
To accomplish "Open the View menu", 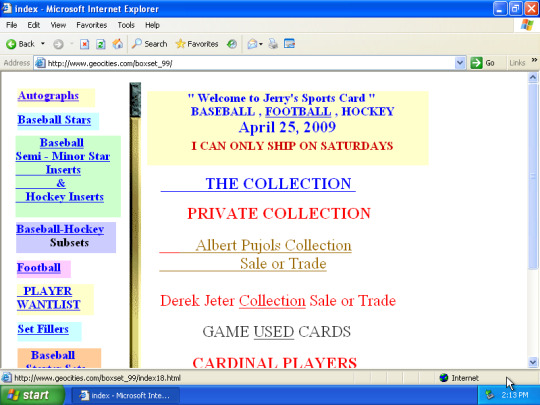I will coord(58,25).
